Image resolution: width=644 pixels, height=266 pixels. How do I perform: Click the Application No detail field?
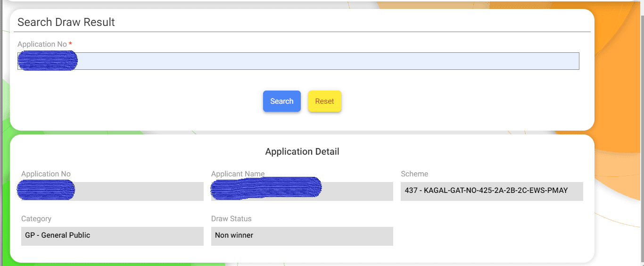pyautogui.click(x=112, y=191)
